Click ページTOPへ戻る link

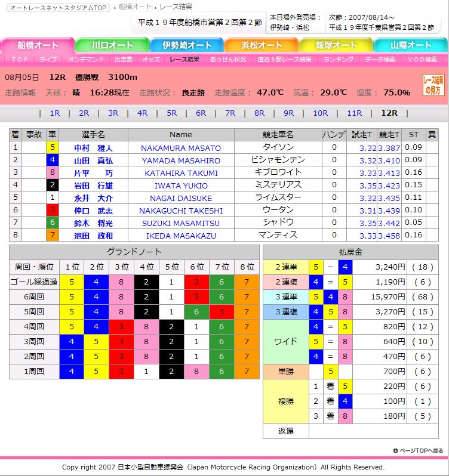pos(418,450)
